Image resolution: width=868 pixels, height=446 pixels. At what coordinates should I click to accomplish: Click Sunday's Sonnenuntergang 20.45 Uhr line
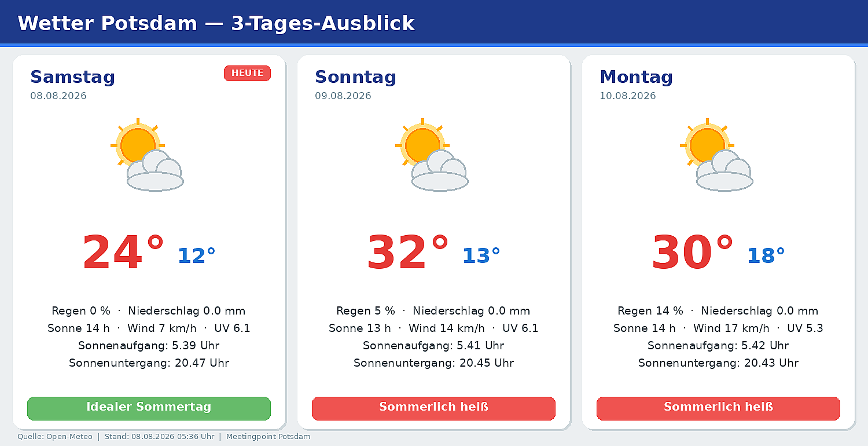click(433, 363)
